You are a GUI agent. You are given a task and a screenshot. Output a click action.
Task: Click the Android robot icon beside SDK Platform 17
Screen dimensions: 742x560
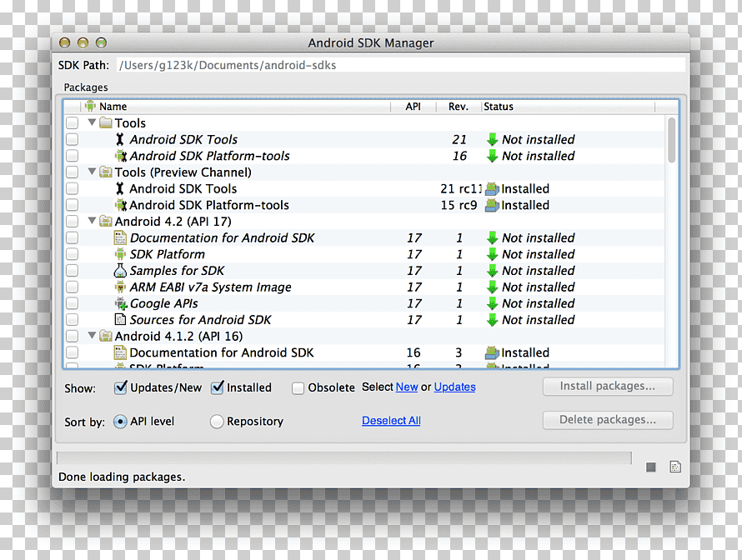point(120,254)
